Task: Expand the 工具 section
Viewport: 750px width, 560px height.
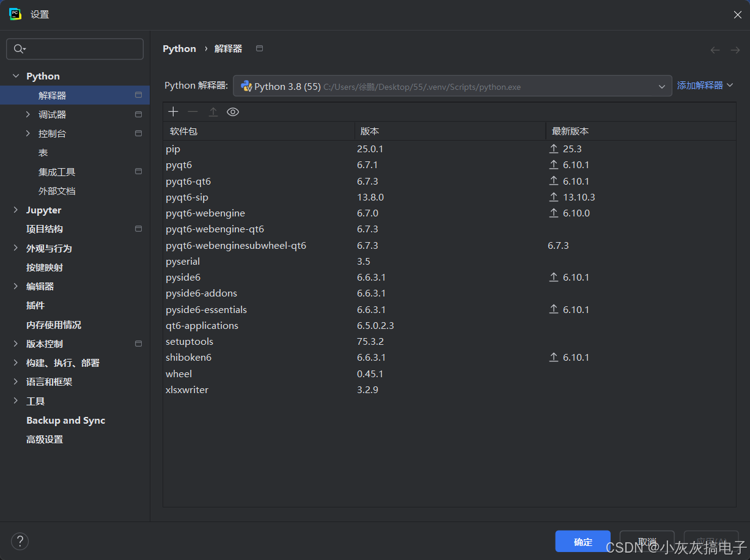Action: click(16, 401)
